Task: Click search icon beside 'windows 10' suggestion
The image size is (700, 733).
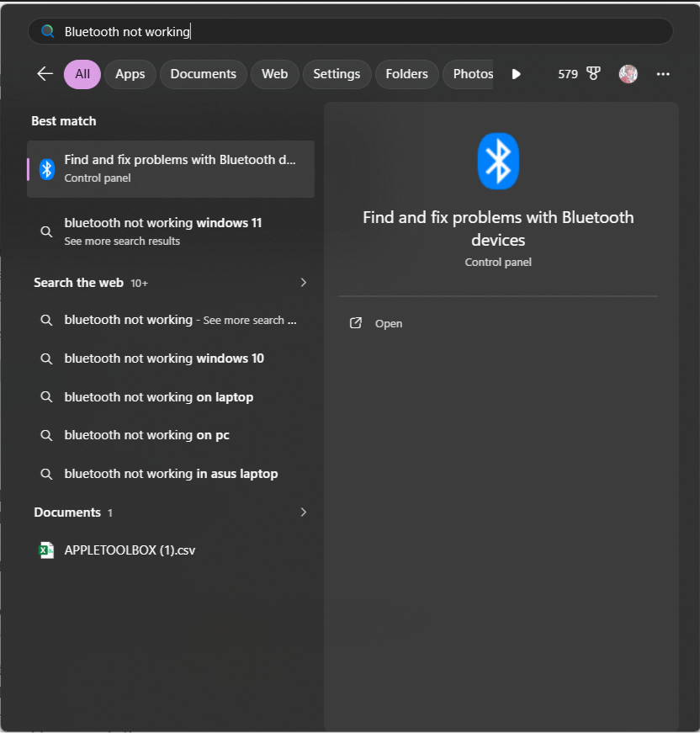Action: click(x=46, y=359)
